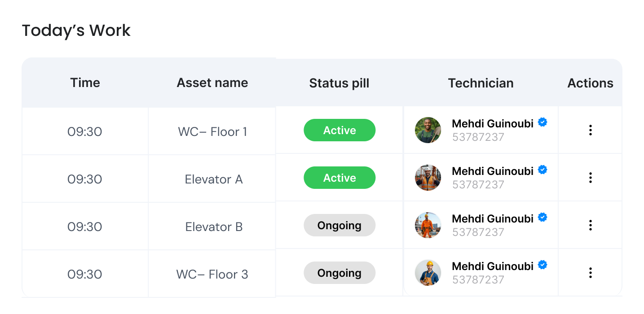Click verified badge in Elevator A row
This screenshot has width=644, height=314.
(x=543, y=170)
